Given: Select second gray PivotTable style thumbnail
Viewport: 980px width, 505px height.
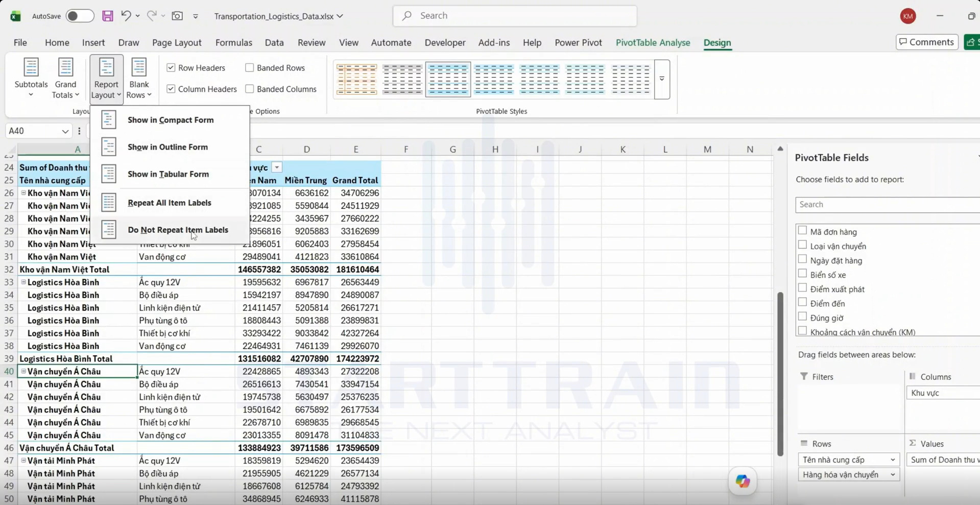Looking at the screenshot, I should (402, 79).
